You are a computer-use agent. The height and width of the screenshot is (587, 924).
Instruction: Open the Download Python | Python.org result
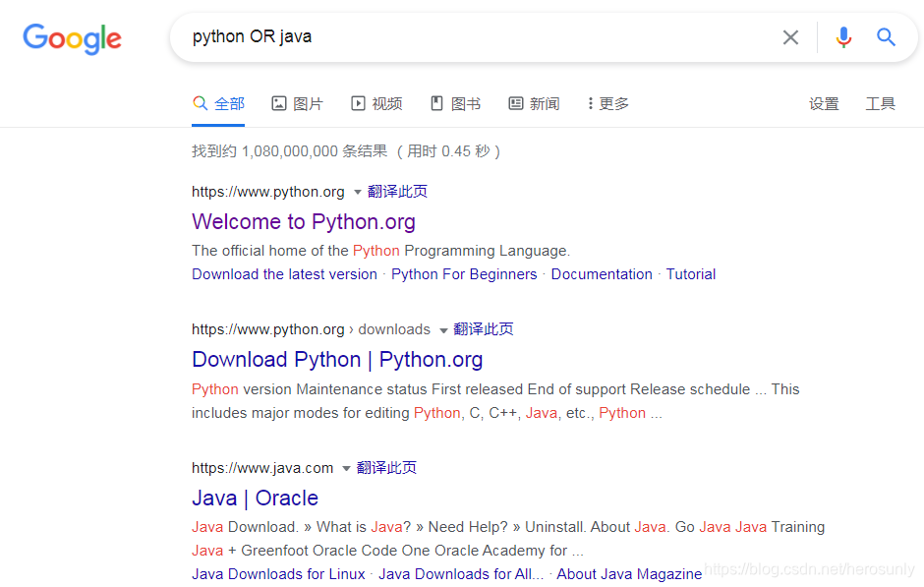point(337,360)
